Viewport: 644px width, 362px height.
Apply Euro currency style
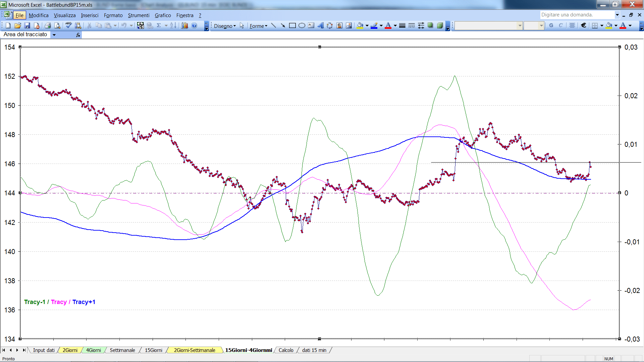click(584, 25)
